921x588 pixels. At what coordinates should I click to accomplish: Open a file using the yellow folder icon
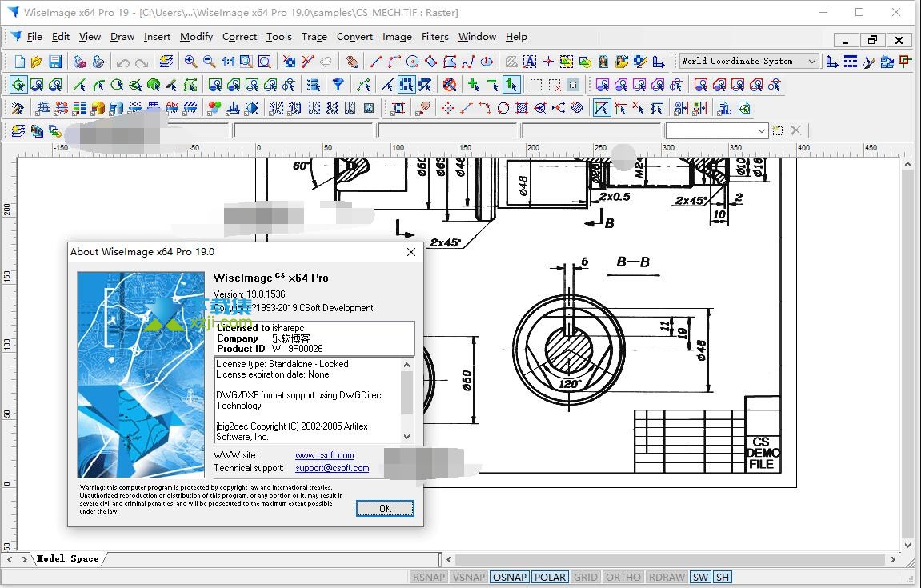point(37,62)
